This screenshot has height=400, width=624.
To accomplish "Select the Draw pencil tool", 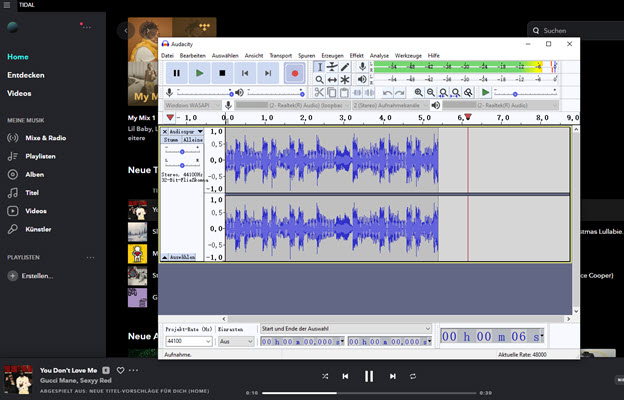I will click(x=345, y=67).
